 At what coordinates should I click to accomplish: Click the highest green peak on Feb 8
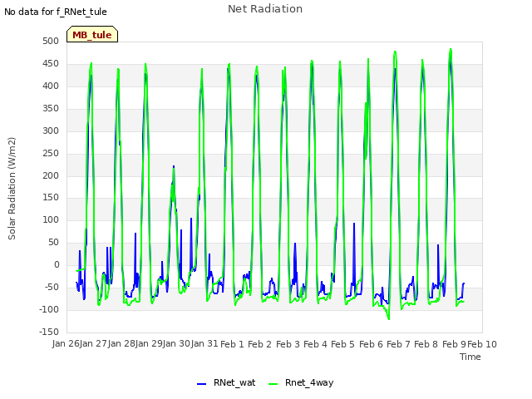[x=451, y=49]
